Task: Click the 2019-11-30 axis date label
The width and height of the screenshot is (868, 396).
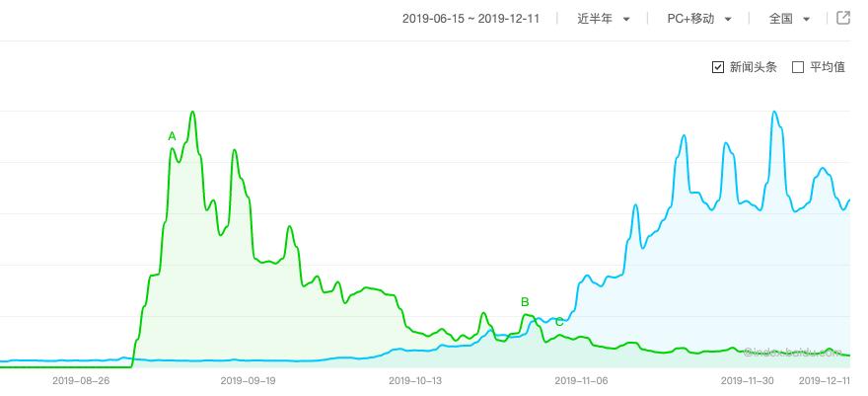Action: pos(748,380)
